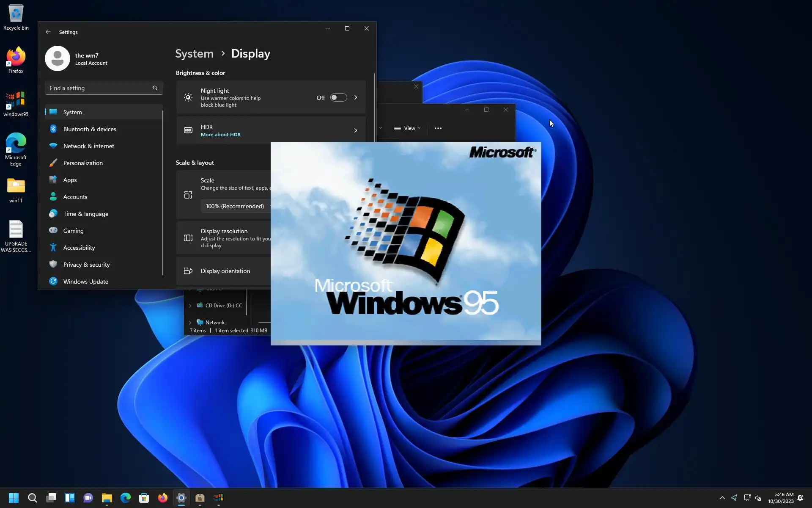
Task: Open See more ellipsis menu
Action: coord(438,128)
